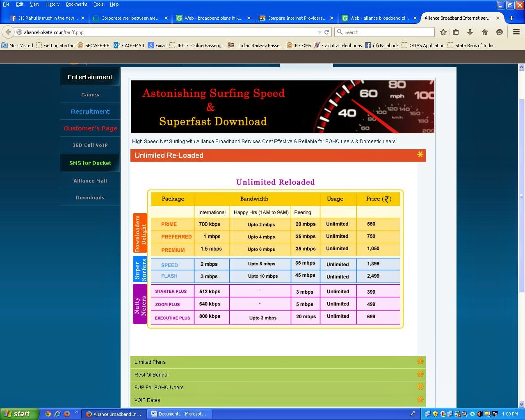525x420 pixels.
Task: Open the Gmail bookmark
Action: point(157,46)
